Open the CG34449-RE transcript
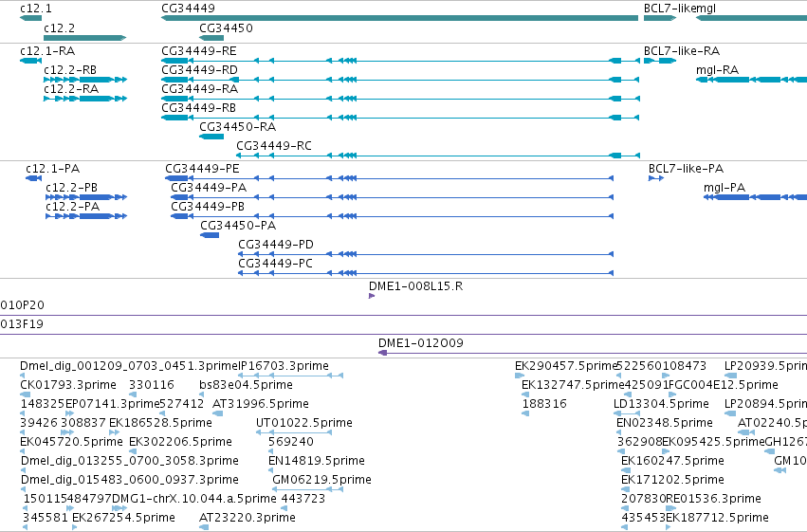The image size is (807, 532). tap(400, 61)
